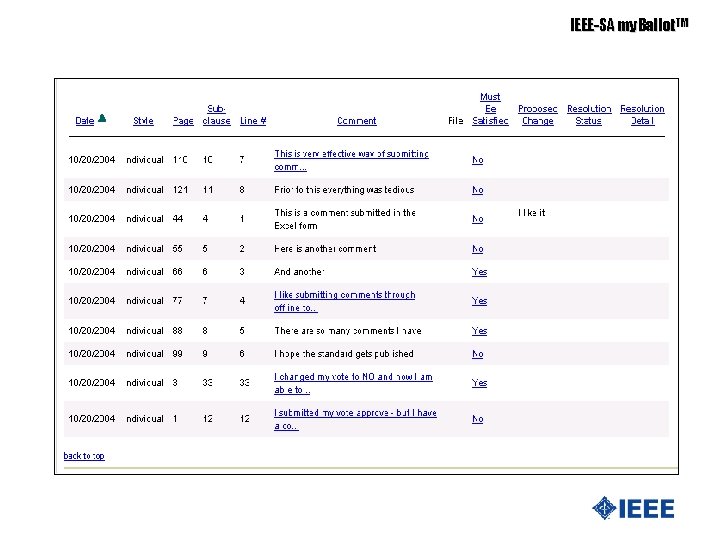Image resolution: width=720 pixels, height=540 pixels.
Task: Click 'Yes' link in page 66 row
Action: pos(479,272)
